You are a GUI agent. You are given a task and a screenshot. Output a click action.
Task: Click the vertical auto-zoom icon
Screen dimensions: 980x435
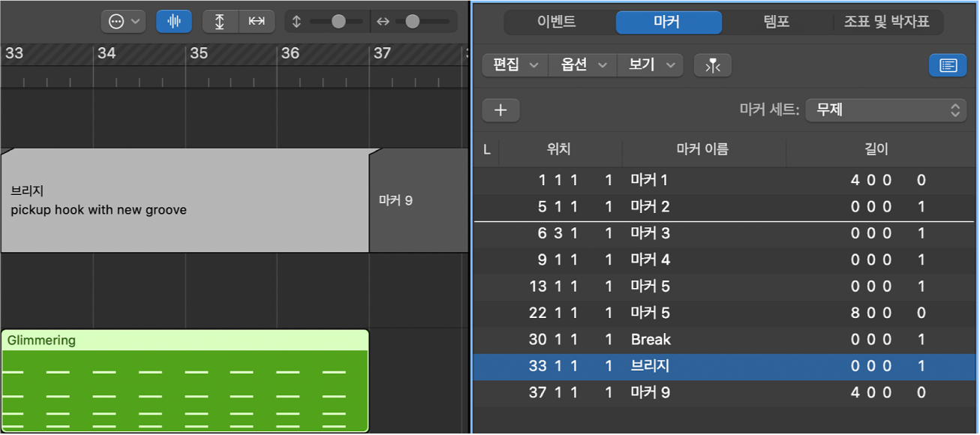(x=220, y=21)
